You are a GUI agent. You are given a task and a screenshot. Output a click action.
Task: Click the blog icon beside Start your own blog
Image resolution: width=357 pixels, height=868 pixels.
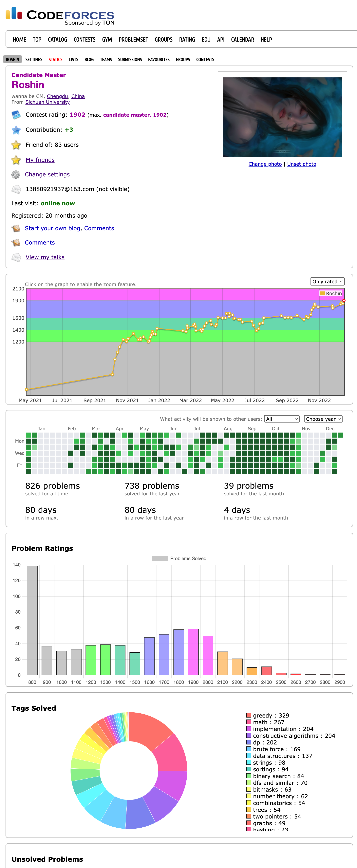pos(16,228)
